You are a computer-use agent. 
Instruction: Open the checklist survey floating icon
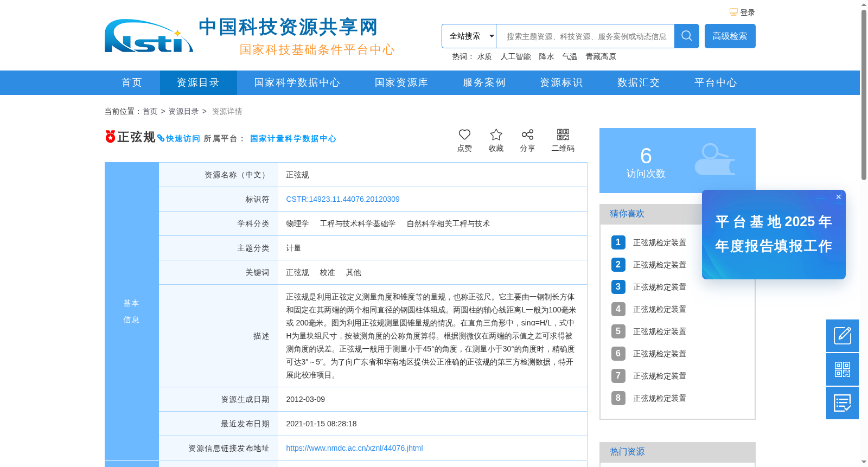tap(843, 403)
